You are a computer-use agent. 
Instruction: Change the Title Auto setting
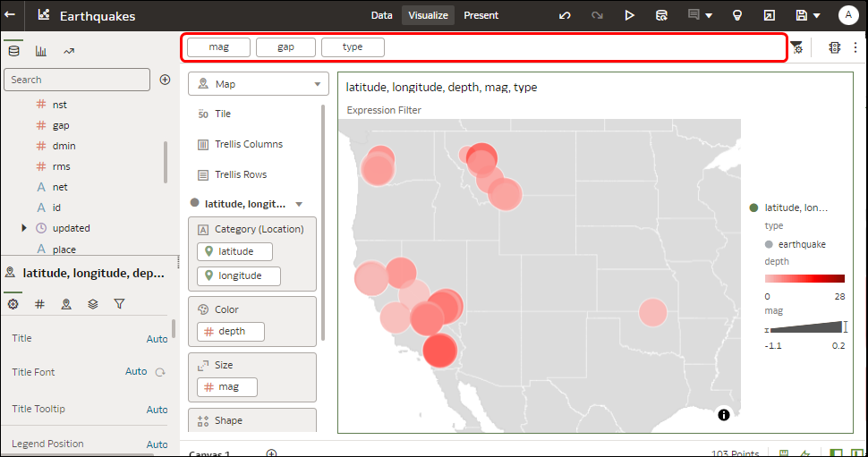157,339
